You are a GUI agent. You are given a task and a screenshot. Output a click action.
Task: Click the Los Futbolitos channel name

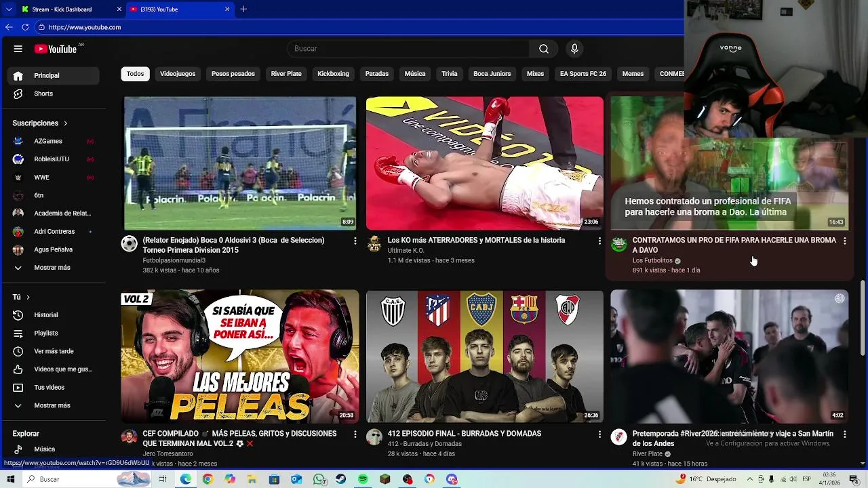click(652, 260)
